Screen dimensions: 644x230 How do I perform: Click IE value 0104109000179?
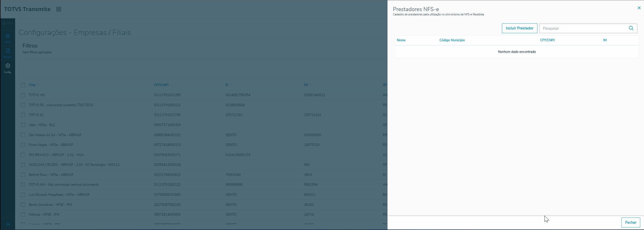click(238, 155)
